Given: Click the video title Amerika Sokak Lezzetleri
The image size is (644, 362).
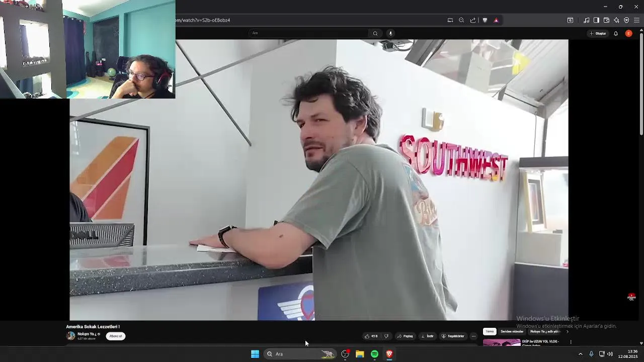Looking at the screenshot, I should (x=93, y=327).
